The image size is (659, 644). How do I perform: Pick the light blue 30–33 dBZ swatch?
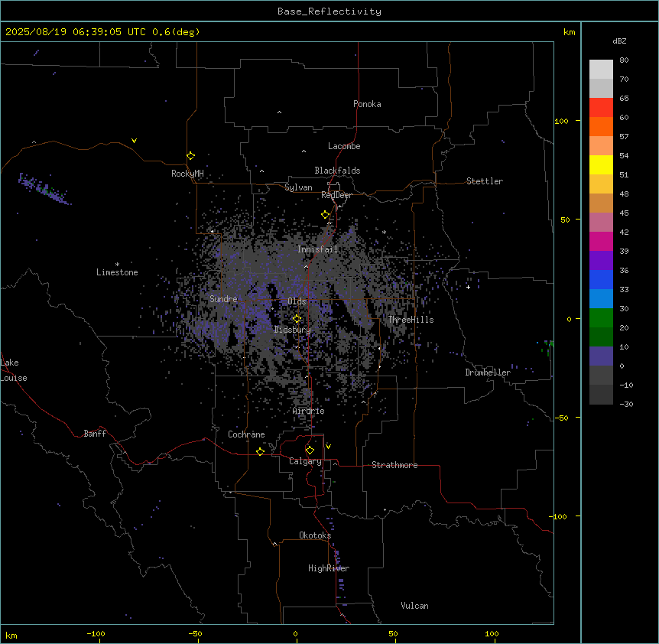click(x=601, y=299)
